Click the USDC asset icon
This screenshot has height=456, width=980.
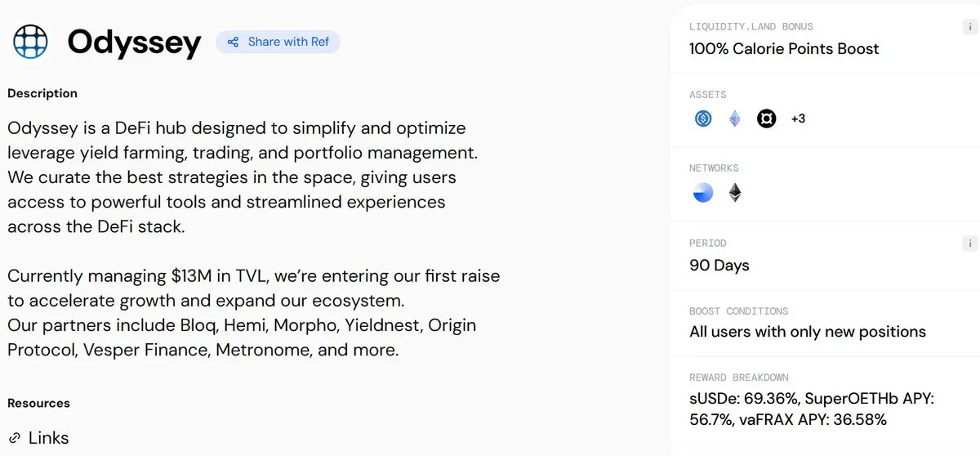[703, 119]
